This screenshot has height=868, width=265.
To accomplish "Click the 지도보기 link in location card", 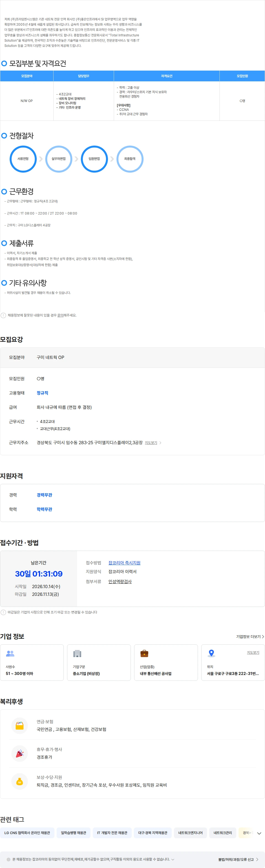I will [253, 653].
